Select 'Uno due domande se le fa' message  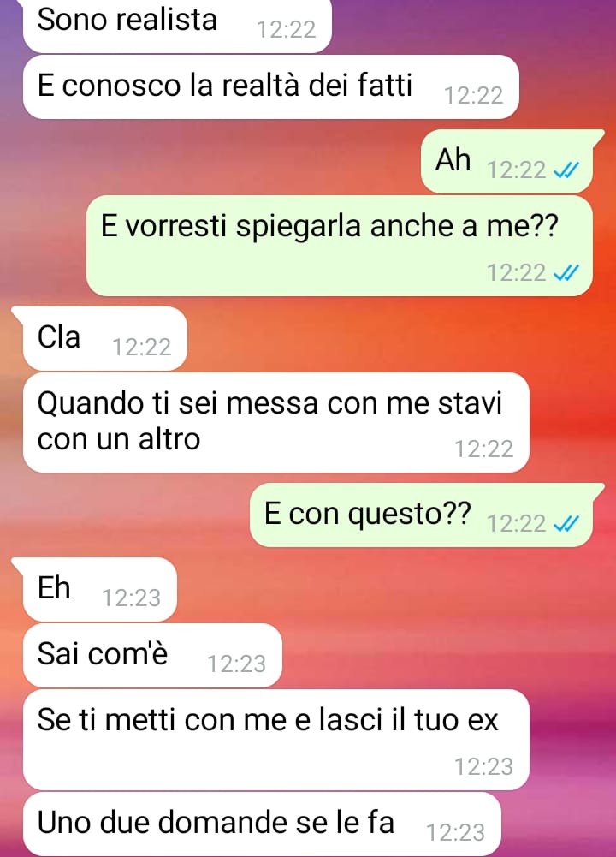262,824
